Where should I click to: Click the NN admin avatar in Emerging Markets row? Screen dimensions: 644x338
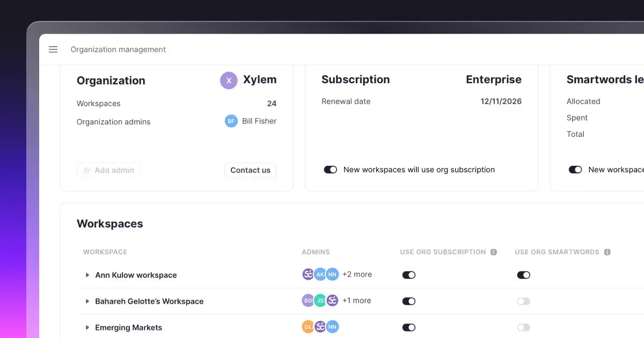point(332,326)
